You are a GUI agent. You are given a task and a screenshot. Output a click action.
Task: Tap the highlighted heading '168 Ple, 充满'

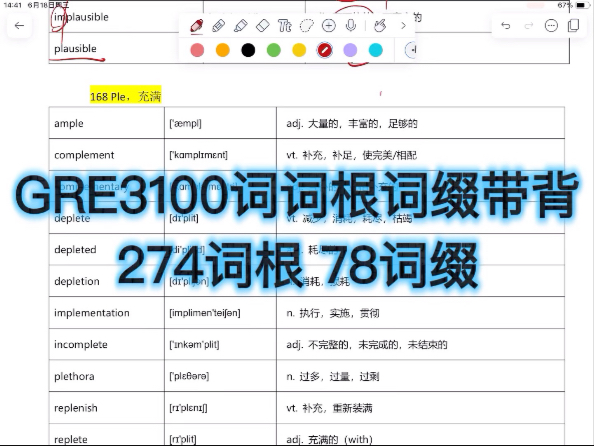click(x=126, y=96)
